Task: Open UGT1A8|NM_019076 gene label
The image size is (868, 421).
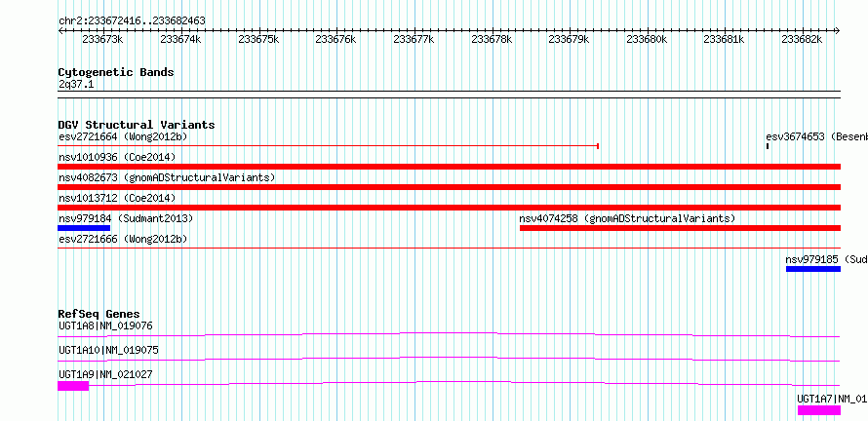Action: pos(105,325)
